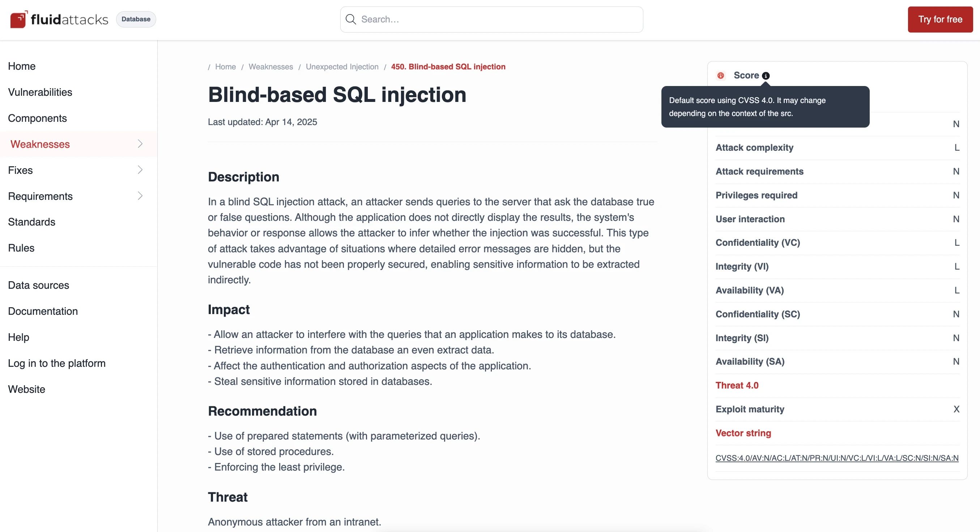This screenshot has height=532, width=980.
Task: Focus the Search input field
Action: 491,20
